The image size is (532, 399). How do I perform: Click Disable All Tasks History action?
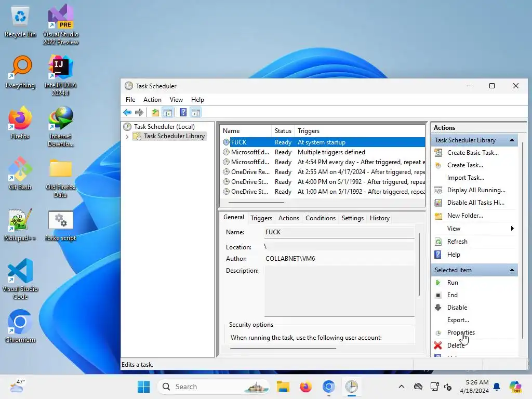pos(475,203)
